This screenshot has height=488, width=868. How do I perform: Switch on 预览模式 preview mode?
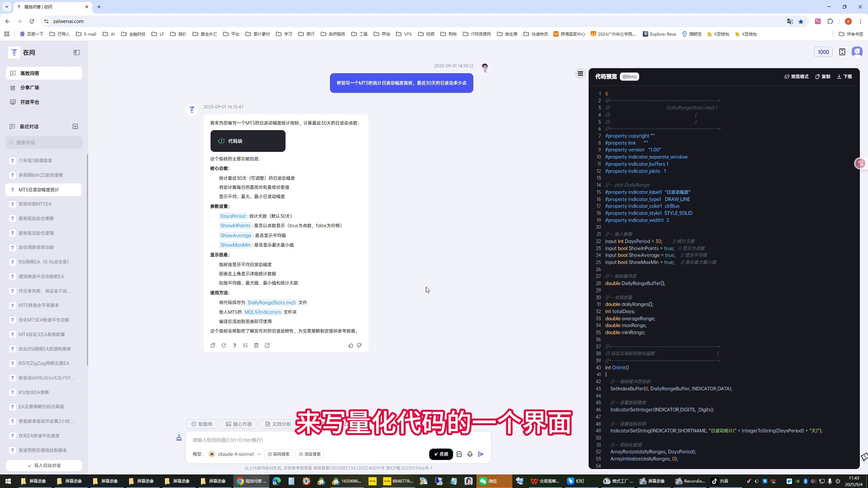pyautogui.click(x=797, y=76)
